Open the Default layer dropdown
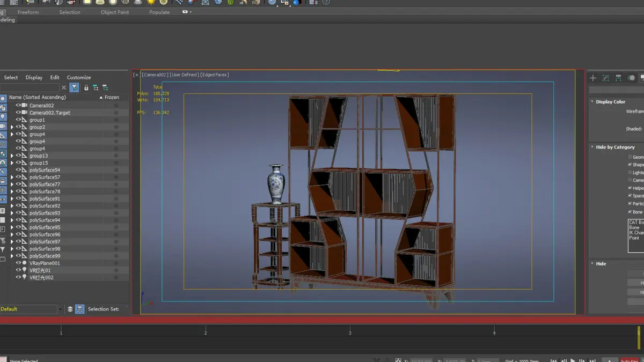The height and width of the screenshot is (362, 644). point(60,309)
